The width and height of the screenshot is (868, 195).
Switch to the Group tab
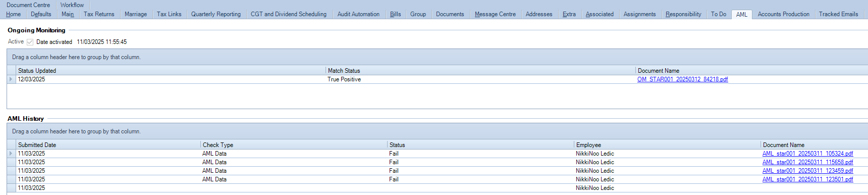[x=418, y=14]
